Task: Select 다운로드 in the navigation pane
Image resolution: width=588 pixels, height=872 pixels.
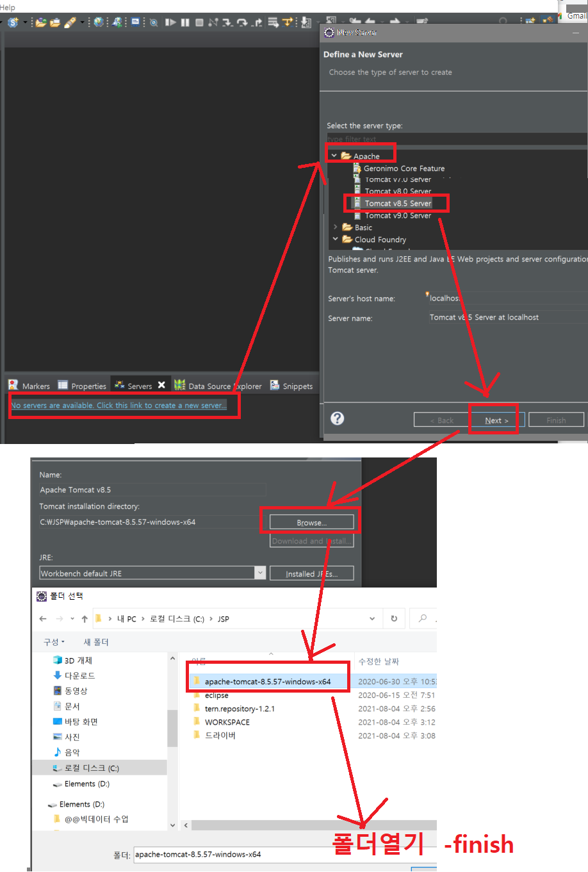Action: pyautogui.click(x=74, y=675)
